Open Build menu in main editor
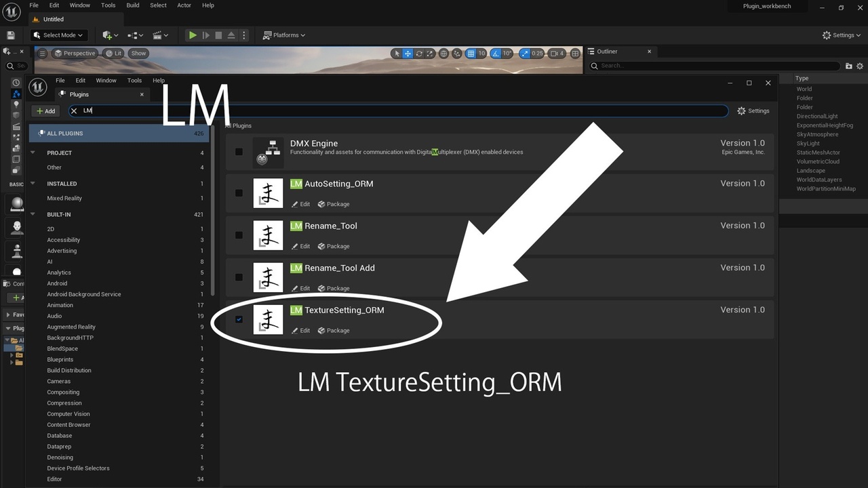 pyautogui.click(x=133, y=5)
